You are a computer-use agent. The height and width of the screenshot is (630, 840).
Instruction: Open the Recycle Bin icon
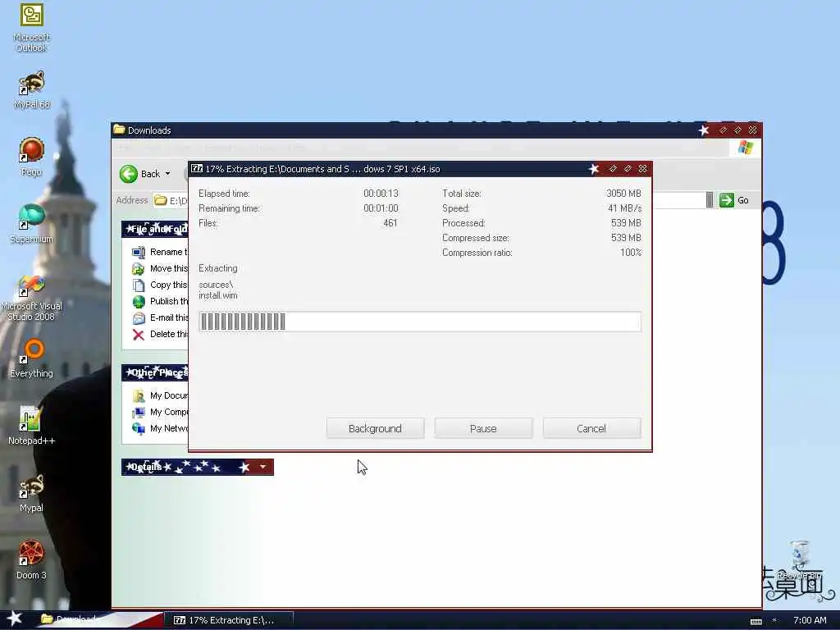(x=800, y=560)
